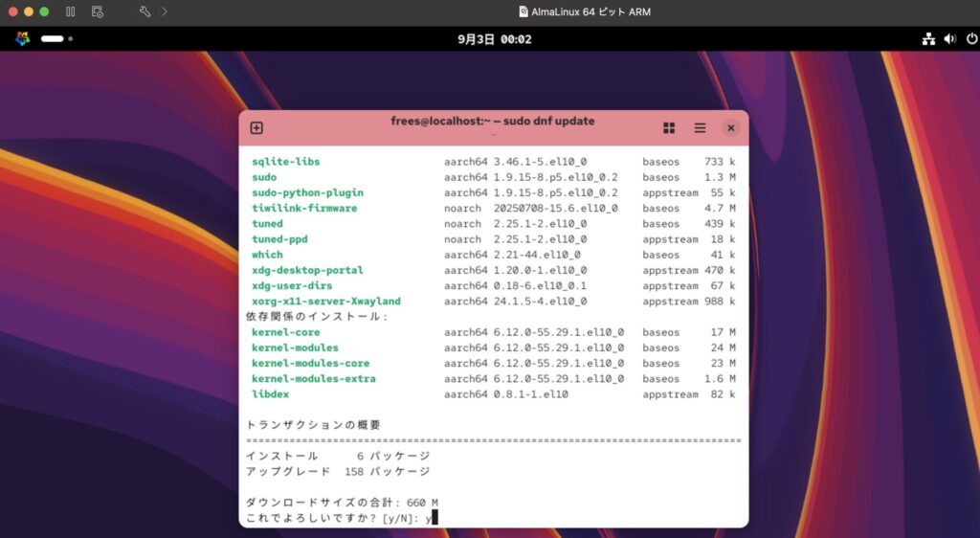The image size is (980, 538).
Task: Click the libdex package name
Action: tap(270, 394)
